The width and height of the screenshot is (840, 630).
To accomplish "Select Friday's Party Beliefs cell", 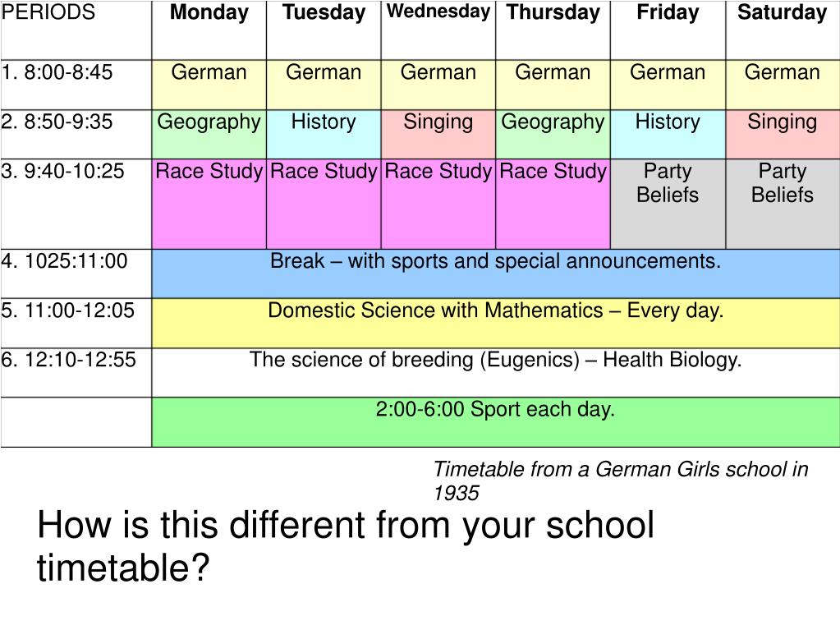I will click(668, 204).
